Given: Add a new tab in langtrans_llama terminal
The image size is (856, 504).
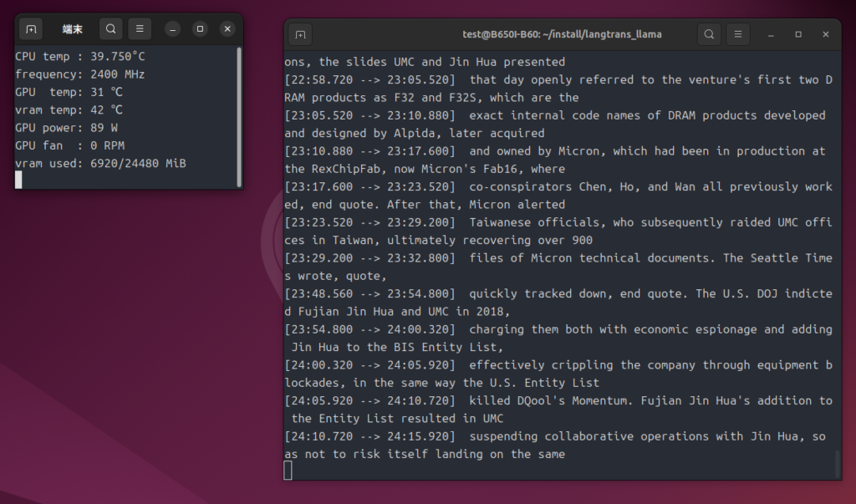Looking at the screenshot, I should (x=300, y=34).
